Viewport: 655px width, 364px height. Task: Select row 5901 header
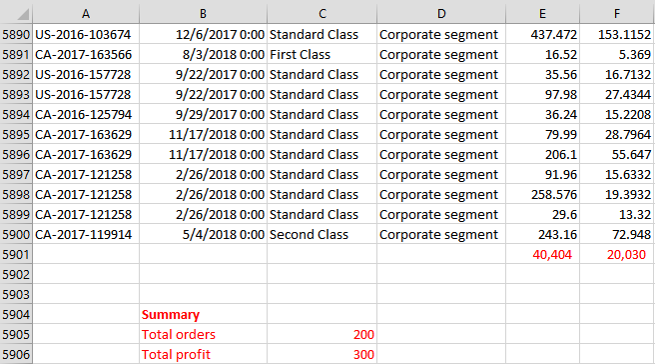pos(16,255)
